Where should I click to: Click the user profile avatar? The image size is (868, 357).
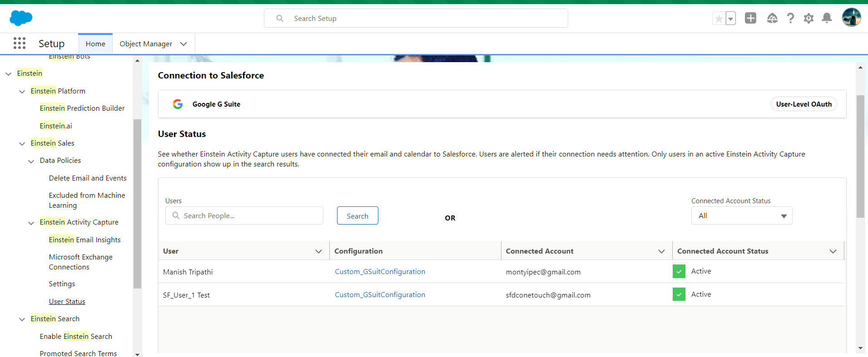pos(851,18)
